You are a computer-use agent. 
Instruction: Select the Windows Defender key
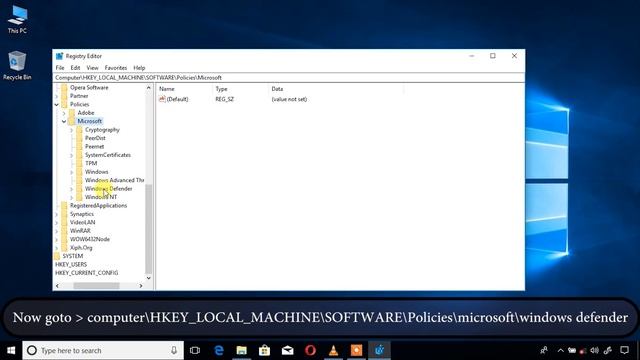[108, 189]
